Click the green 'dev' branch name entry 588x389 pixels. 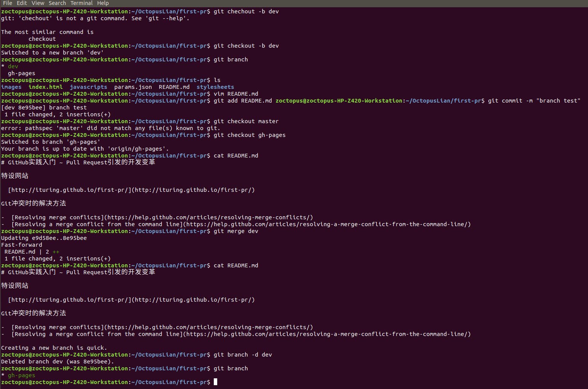click(x=13, y=66)
